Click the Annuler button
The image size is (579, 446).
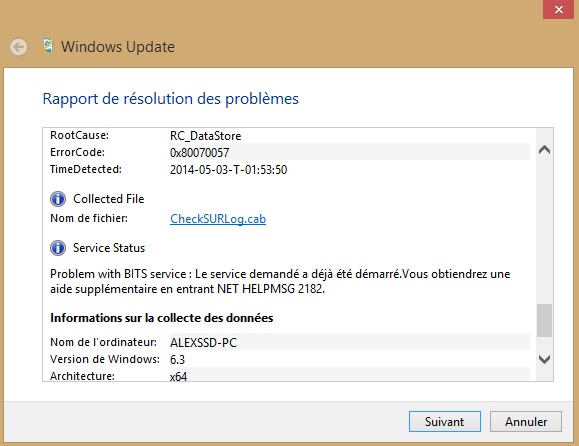tap(526, 421)
